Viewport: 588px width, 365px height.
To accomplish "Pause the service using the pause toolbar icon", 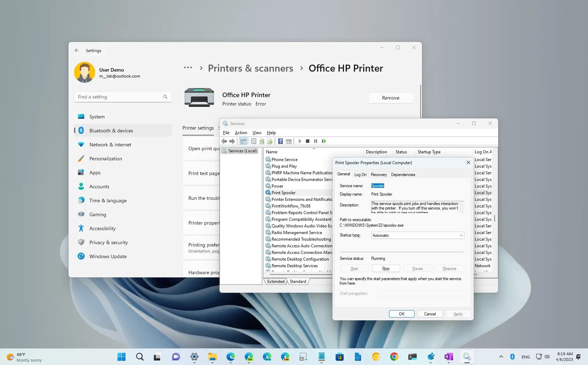I will [x=316, y=141].
